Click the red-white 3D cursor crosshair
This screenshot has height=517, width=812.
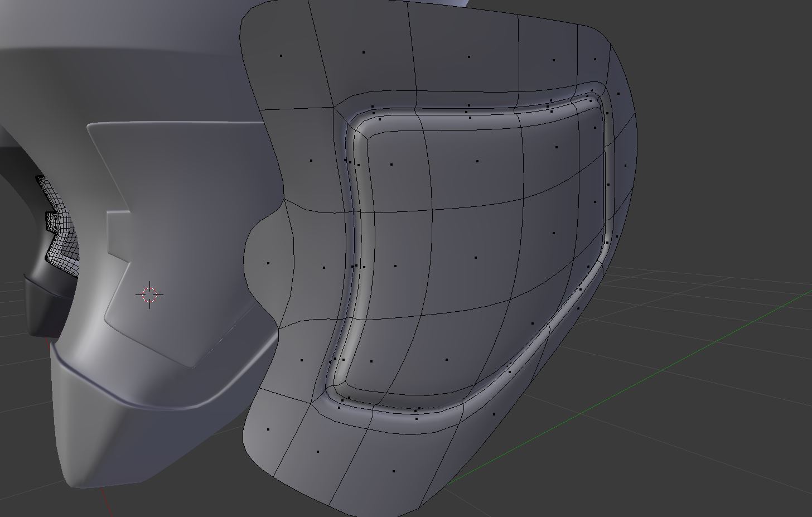click(149, 295)
